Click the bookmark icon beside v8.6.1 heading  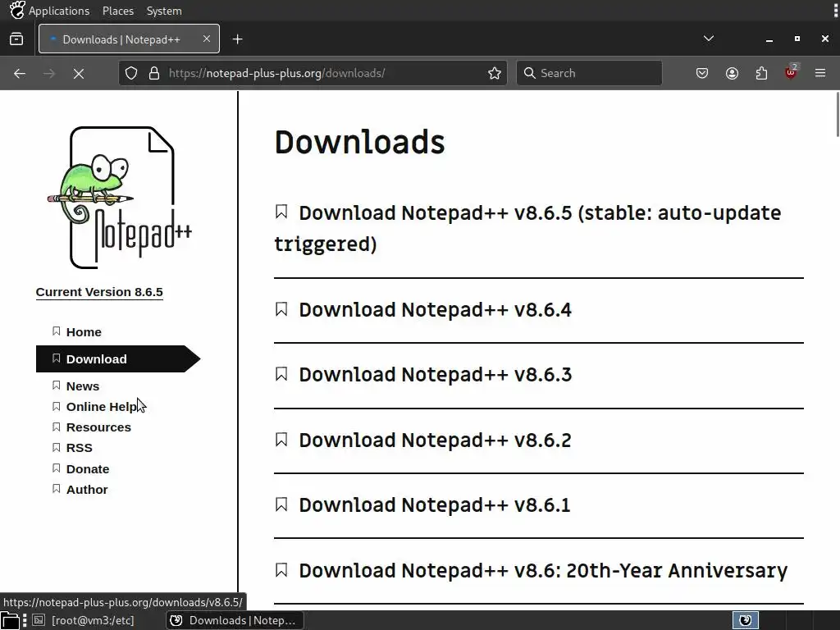point(281,504)
